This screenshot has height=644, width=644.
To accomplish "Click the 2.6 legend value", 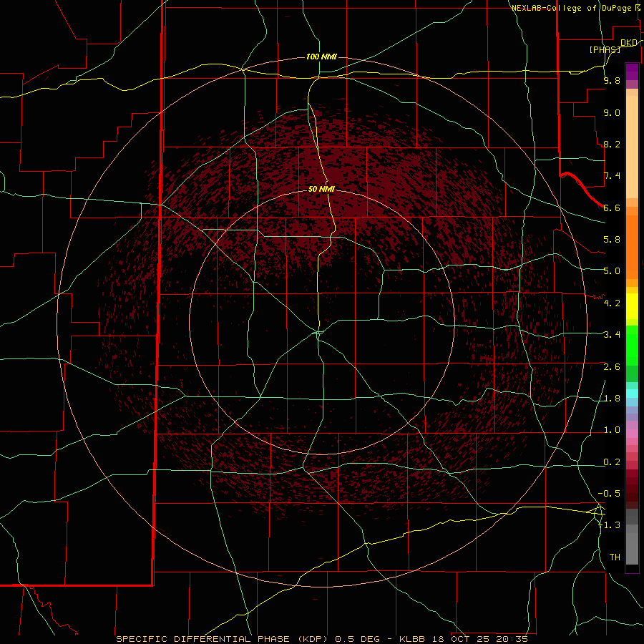I will coord(612,367).
